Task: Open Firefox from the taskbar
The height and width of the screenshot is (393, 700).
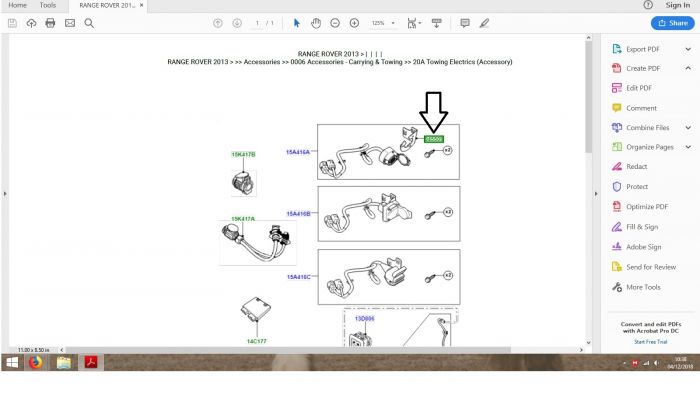Action: point(36,362)
